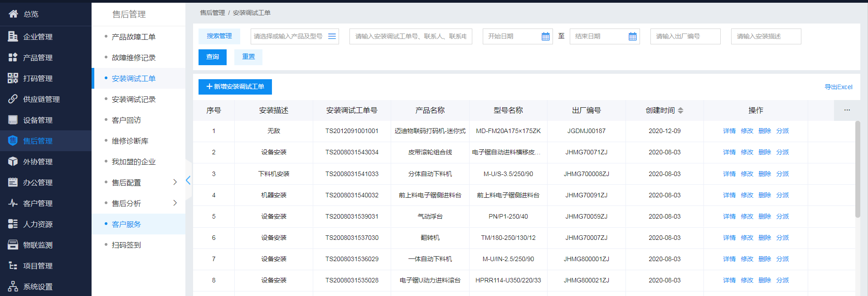Click the 外协管理 cube icon

coord(13,162)
